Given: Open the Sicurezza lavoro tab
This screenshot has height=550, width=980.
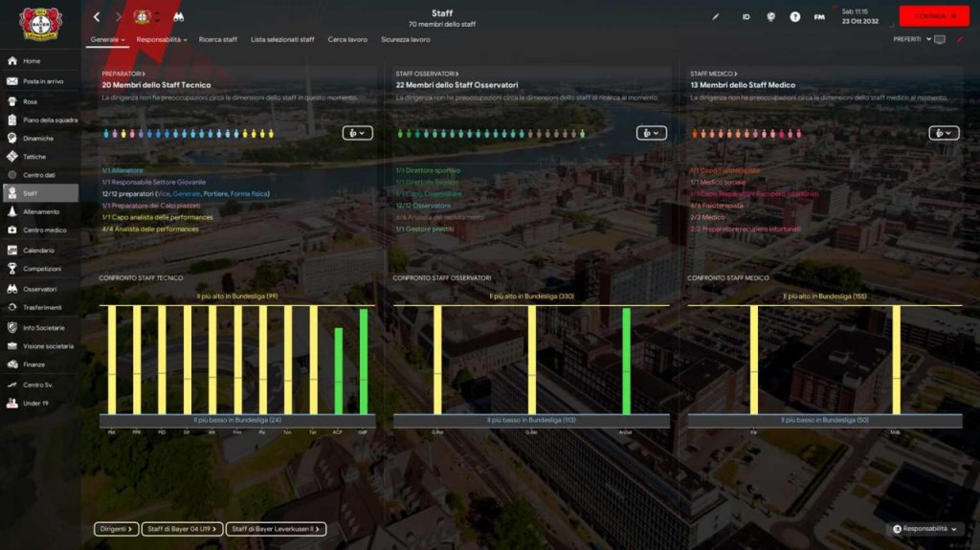Looking at the screenshot, I should (x=405, y=39).
